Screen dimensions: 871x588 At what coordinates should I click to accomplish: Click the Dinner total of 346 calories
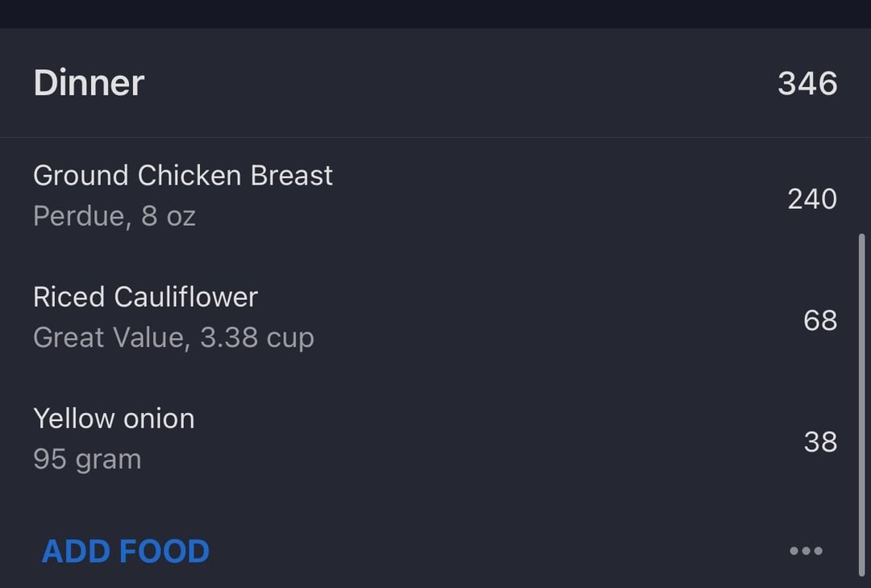tap(807, 83)
